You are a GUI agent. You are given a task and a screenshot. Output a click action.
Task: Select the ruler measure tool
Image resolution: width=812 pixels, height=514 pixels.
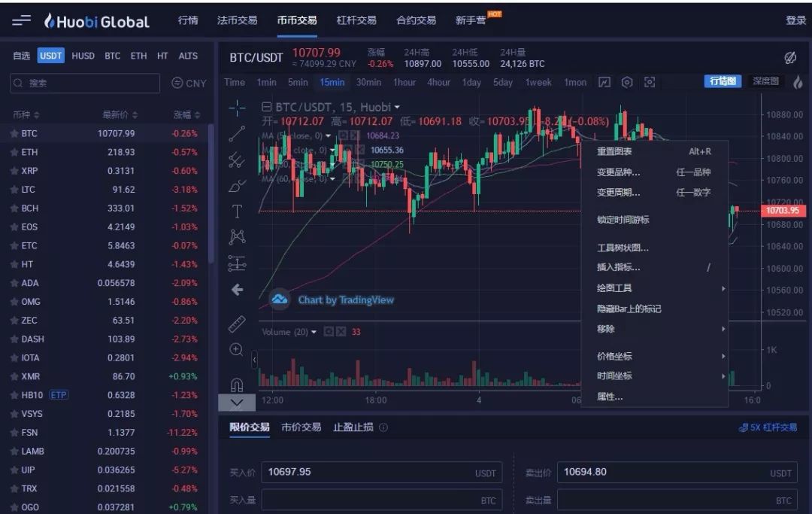(237, 324)
